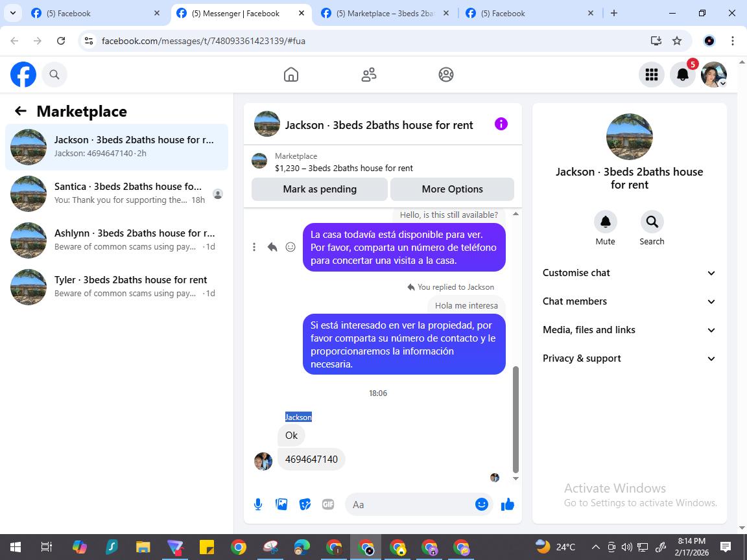This screenshot has width=747, height=560.
Task: Go back from Marketplace chats arrow
Action: tap(21, 111)
